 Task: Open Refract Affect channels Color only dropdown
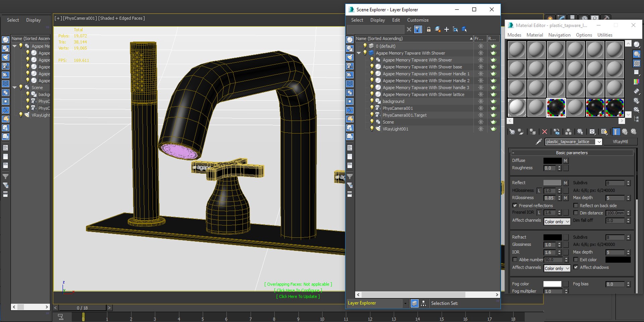point(557,268)
